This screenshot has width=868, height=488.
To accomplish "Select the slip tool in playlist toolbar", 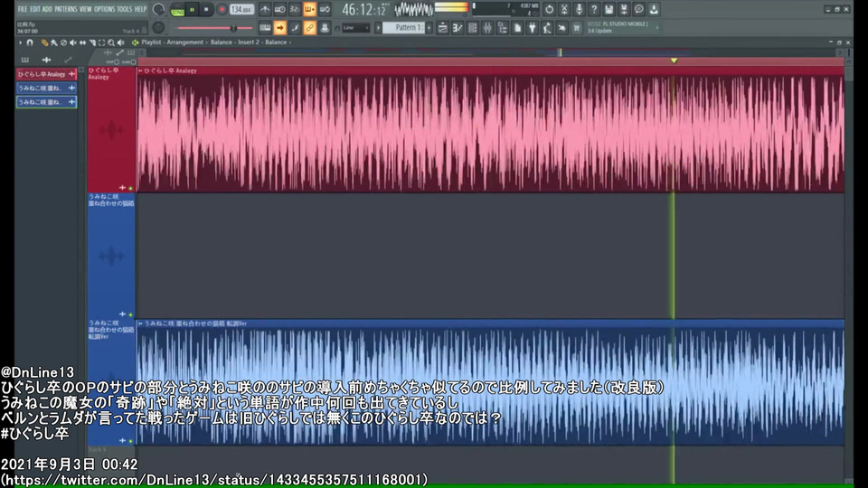I will tap(82, 42).
